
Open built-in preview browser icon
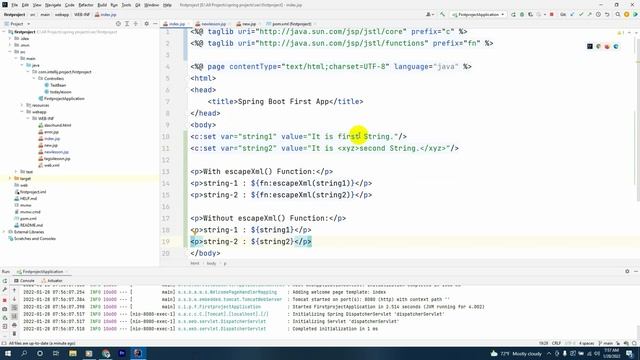[x=590, y=47]
